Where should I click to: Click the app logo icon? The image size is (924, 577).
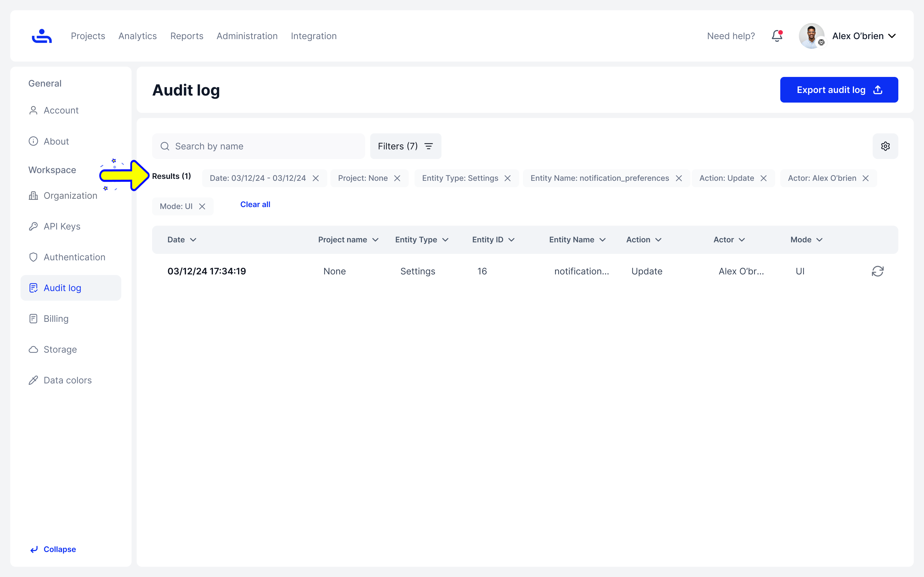click(x=42, y=36)
